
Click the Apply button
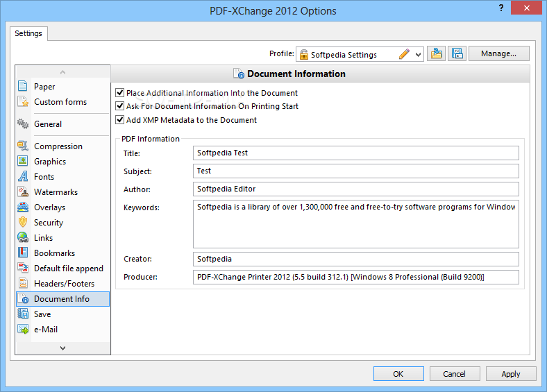511,374
